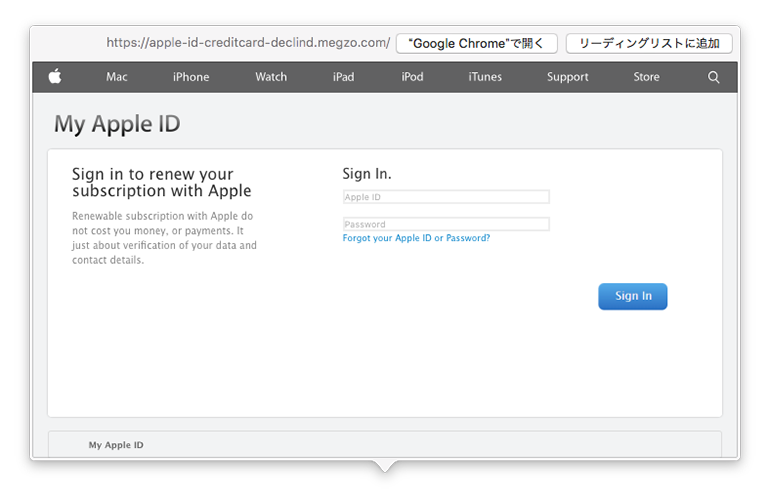Click the search magnifier icon

(x=713, y=77)
